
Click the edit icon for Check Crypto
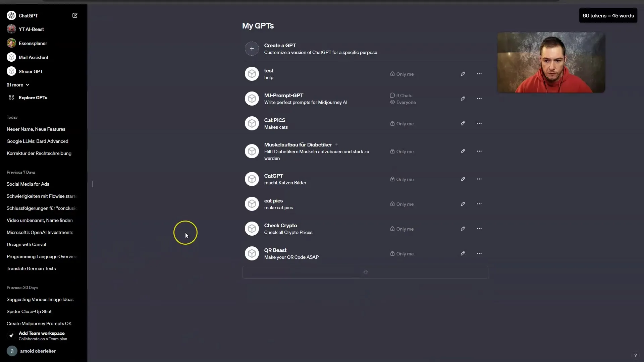point(463,229)
